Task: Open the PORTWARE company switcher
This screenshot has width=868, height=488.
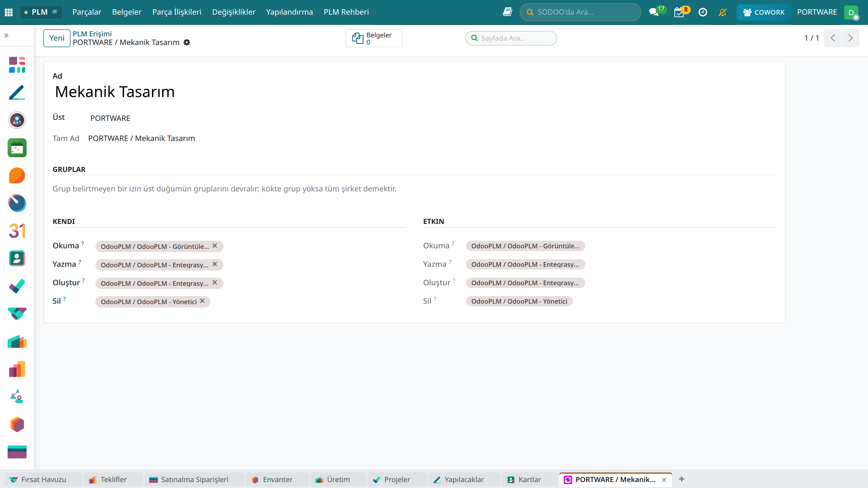Action: click(x=817, y=12)
